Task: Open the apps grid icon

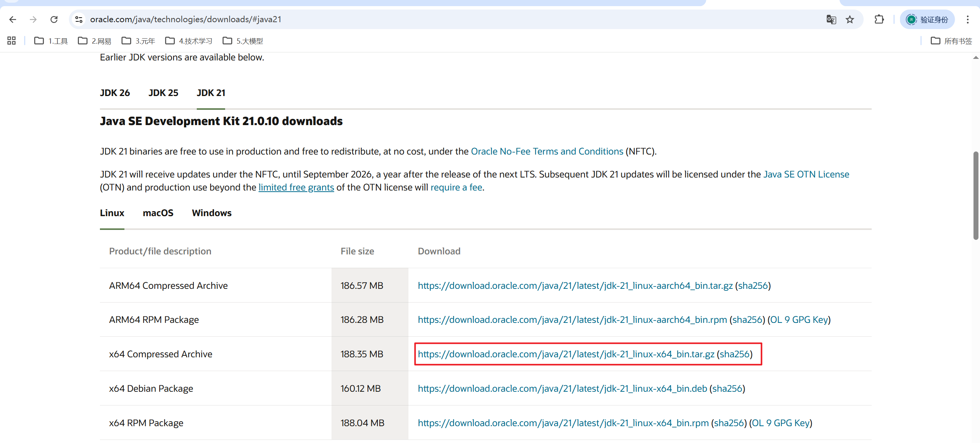Action: click(x=11, y=41)
